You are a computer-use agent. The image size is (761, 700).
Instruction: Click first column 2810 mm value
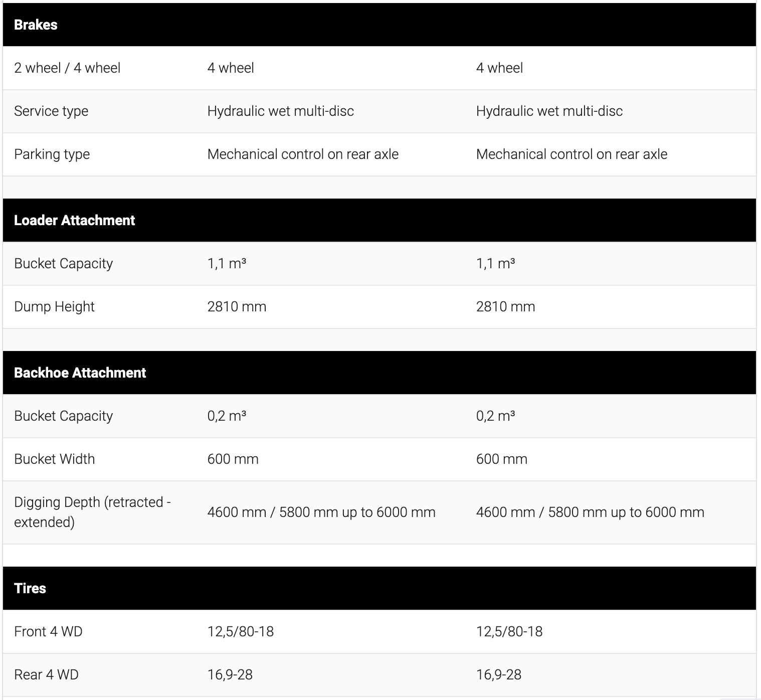point(237,307)
